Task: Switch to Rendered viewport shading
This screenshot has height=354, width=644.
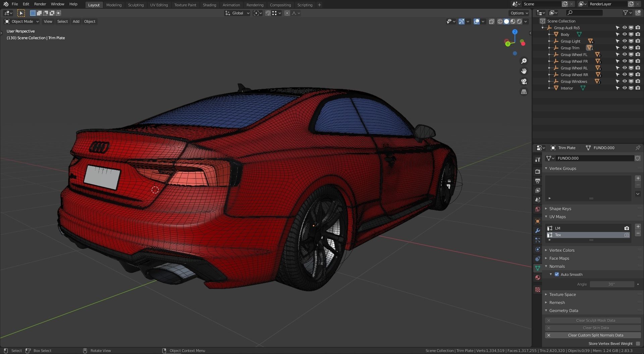Action: [x=519, y=21]
